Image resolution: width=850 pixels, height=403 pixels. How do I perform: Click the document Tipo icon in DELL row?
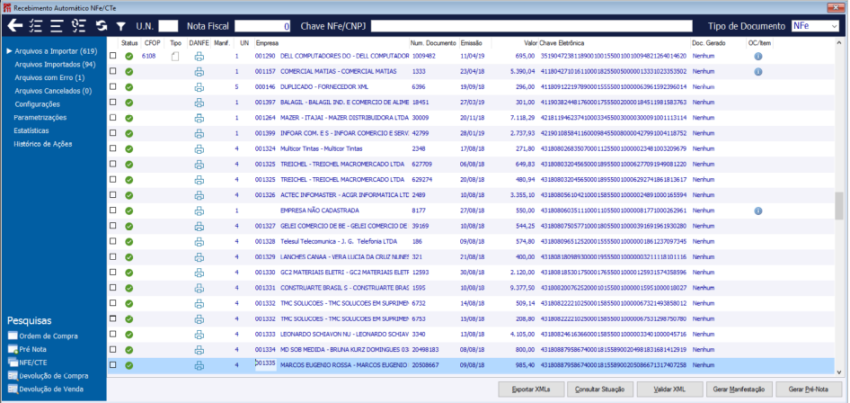pyautogui.click(x=175, y=56)
